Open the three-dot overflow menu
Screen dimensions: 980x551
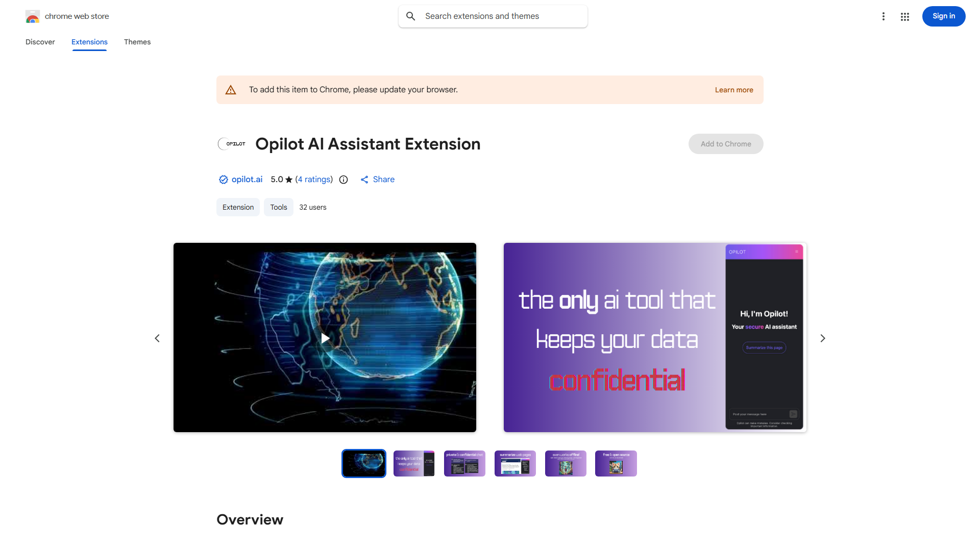point(884,16)
